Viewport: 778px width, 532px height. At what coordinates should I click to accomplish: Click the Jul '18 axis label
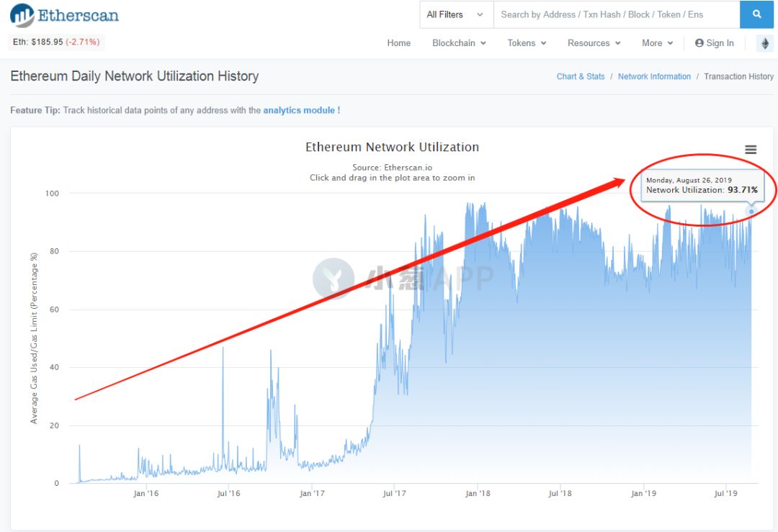[560, 493]
